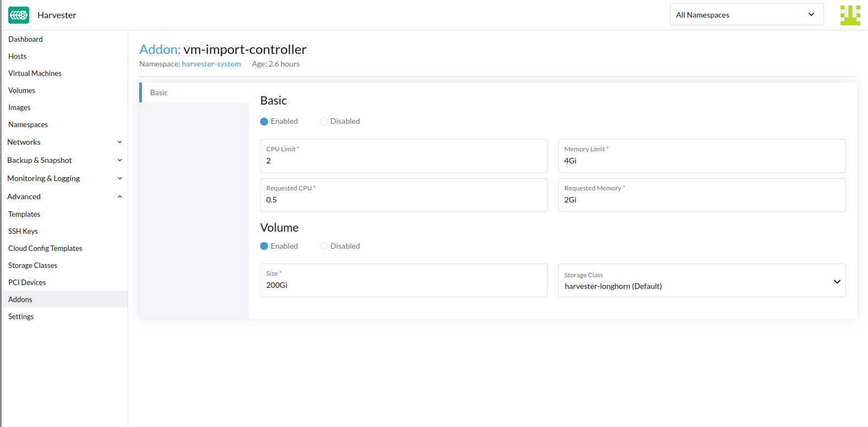Image resolution: width=868 pixels, height=427 pixels.
Task: Expand Backup & Snapshot section
Action: pos(64,160)
